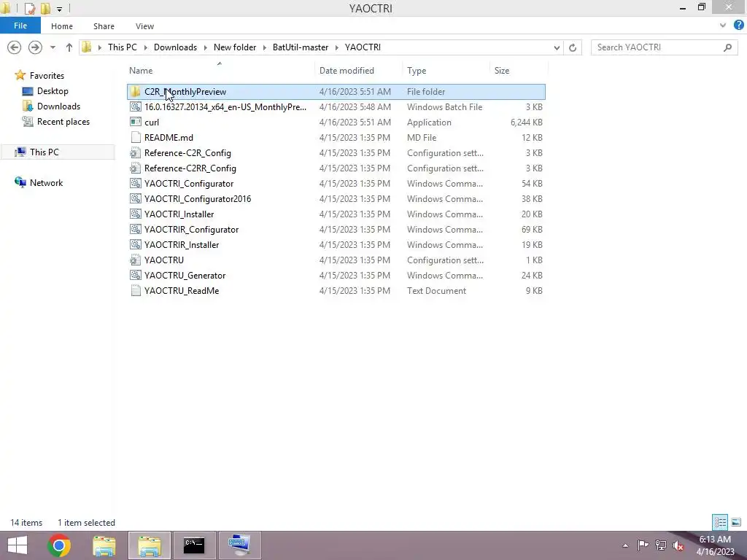This screenshot has width=747, height=560.
Task: Select YAOCTRIR_Installer script icon
Action: (x=136, y=244)
